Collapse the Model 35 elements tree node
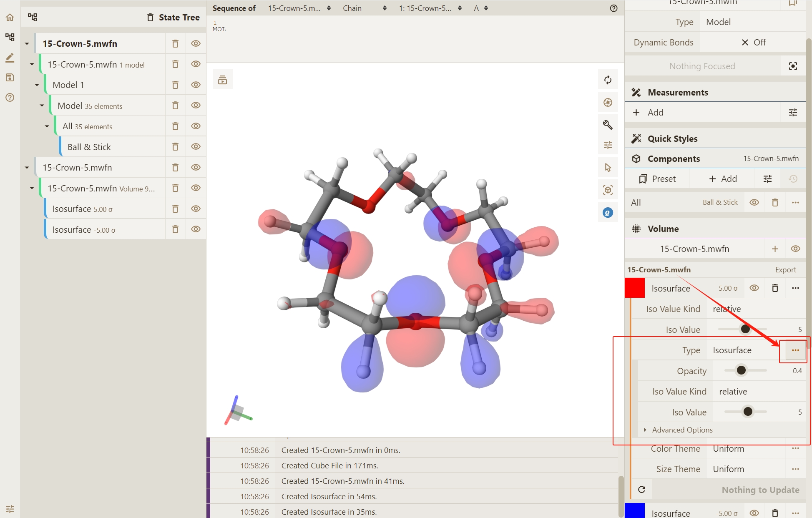The height and width of the screenshot is (518, 812). (42, 106)
